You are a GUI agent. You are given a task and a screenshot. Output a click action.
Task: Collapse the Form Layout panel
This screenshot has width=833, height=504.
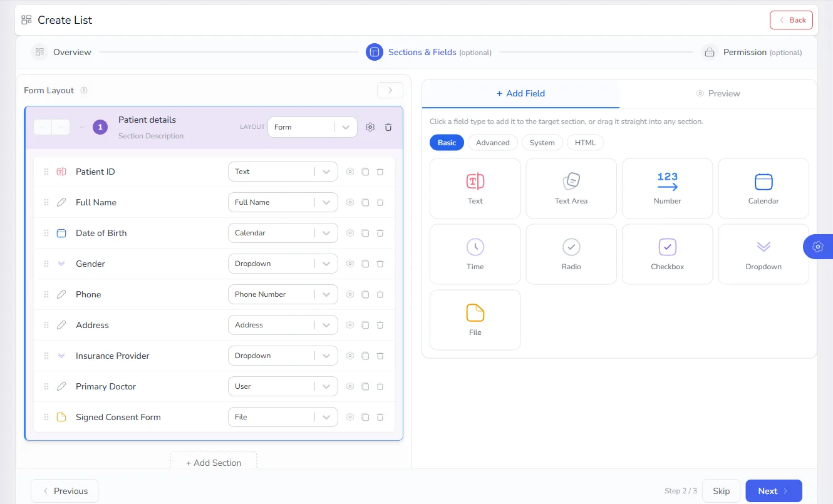[390, 90]
